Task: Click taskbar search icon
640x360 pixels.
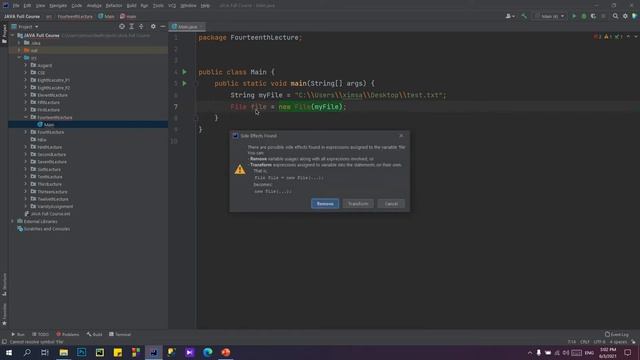Action: click(x=27, y=352)
